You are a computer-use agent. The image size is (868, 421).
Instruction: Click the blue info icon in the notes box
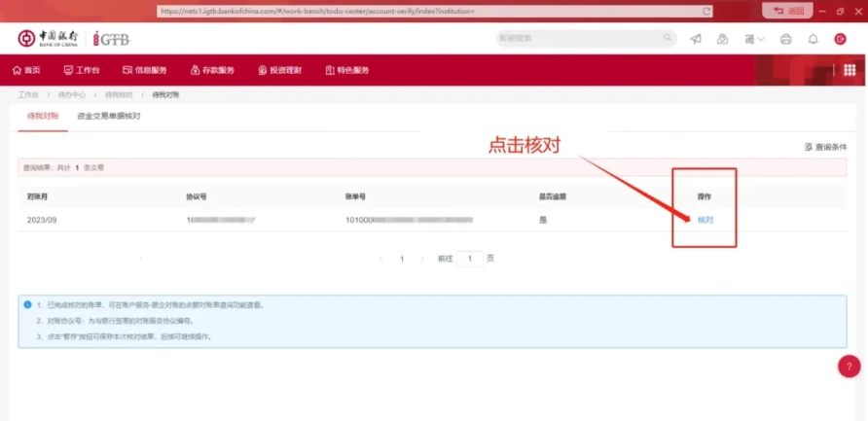pos(27,304)
